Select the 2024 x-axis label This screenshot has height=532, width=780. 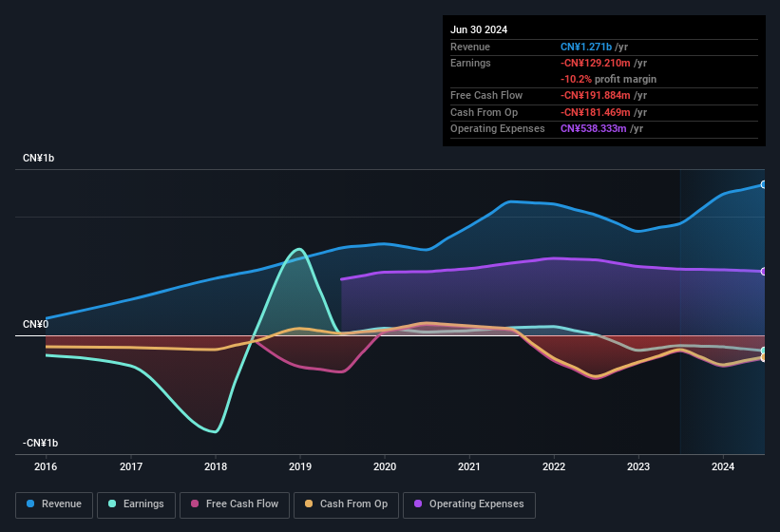coord(723,466)
